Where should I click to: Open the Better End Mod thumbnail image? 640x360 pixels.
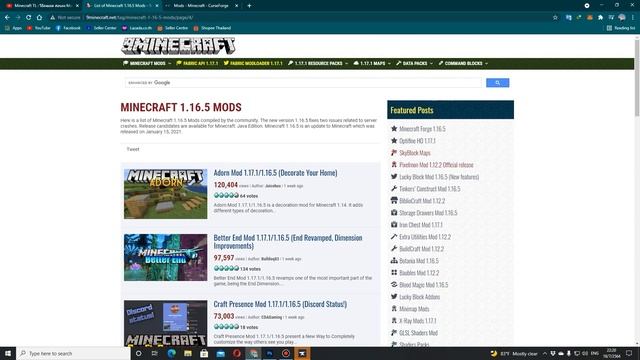point(166,257)
